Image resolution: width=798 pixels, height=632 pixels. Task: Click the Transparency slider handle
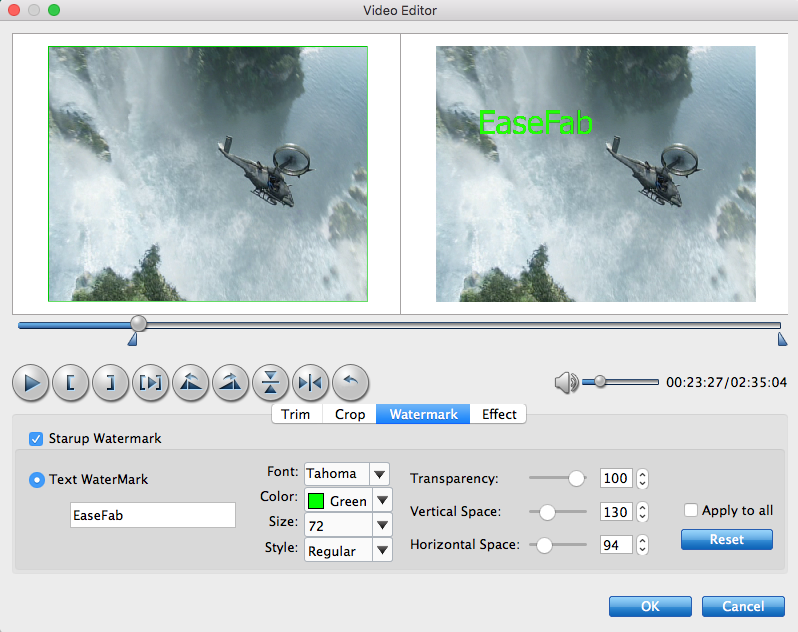[576, 479]
